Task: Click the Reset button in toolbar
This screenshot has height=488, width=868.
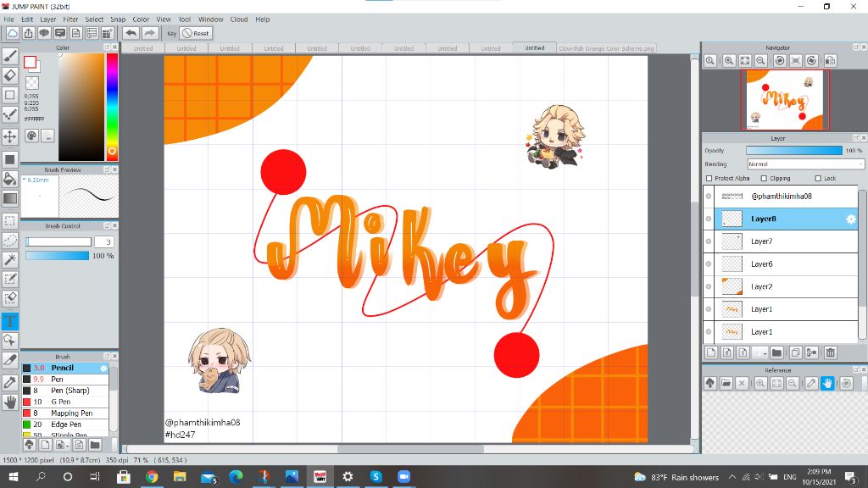Action: click(196, 33)
